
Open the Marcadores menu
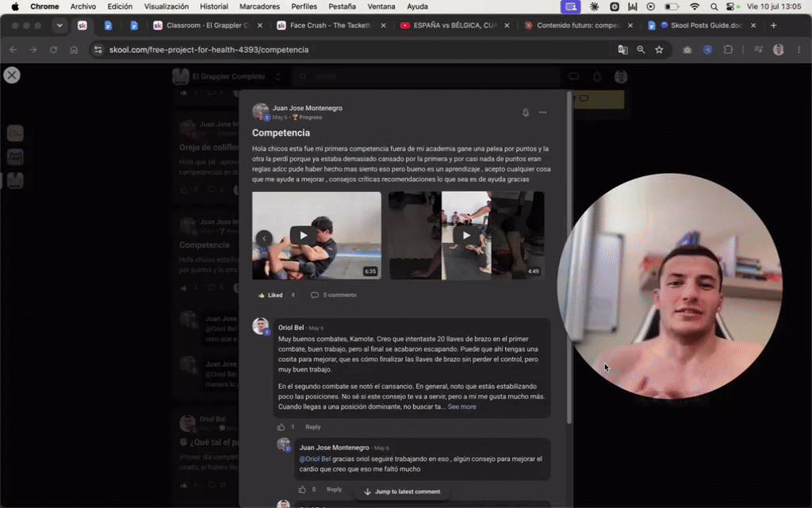[x=259, y=6]
